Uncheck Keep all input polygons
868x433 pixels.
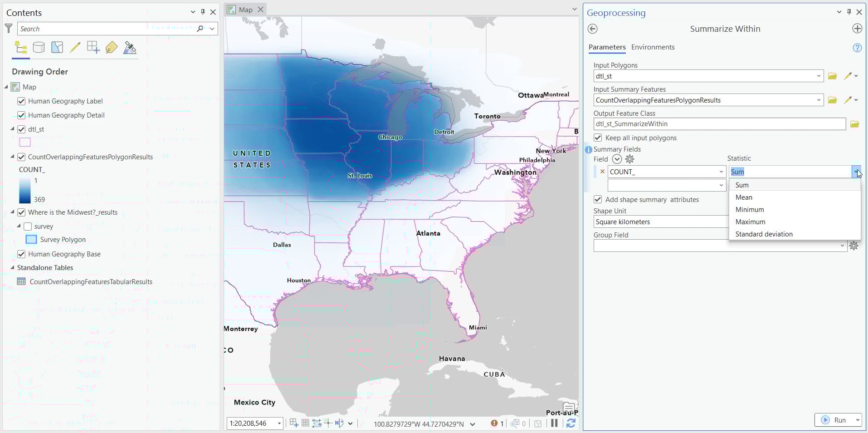pos(598,137)
